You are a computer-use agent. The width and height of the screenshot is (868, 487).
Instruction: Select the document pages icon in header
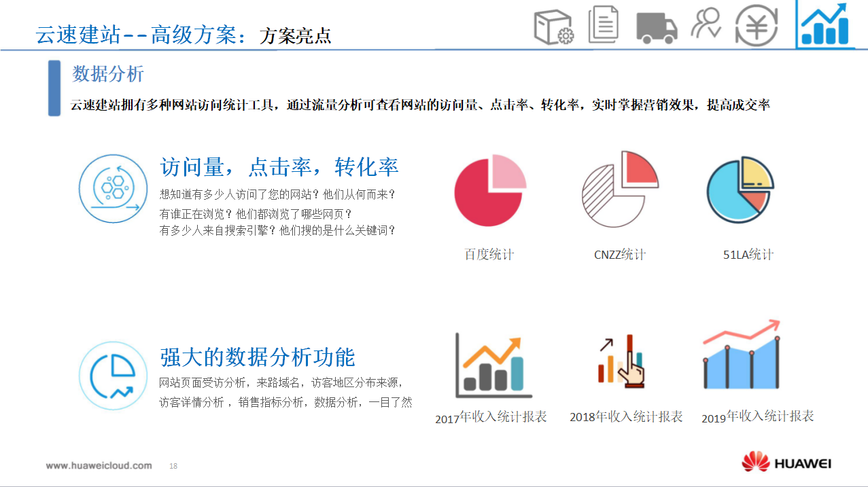click(x=603, y=24)
